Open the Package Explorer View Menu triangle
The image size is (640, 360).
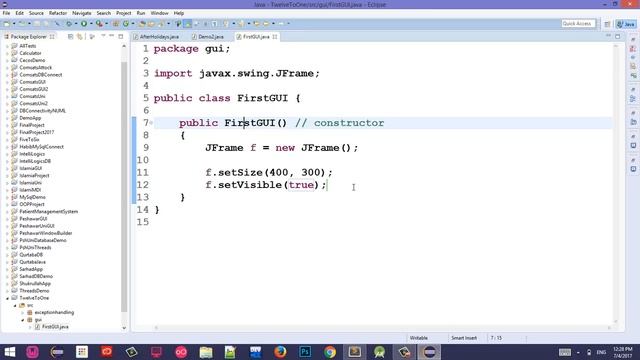click(x=103, y=36)
